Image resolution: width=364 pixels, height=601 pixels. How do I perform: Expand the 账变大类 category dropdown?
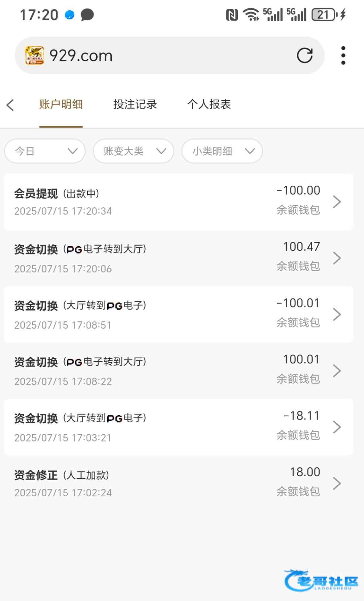click(x=134, y=151)
